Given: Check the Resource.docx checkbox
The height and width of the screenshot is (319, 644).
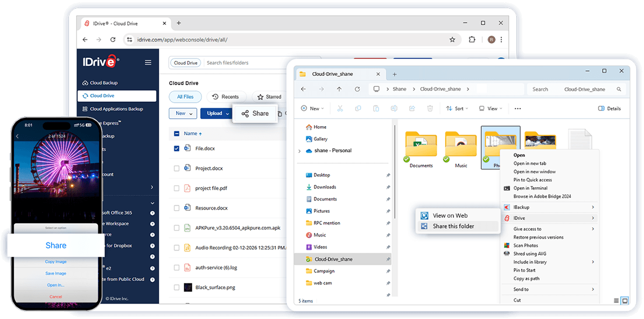Looking at the screenshot, I should coord(177,208).
